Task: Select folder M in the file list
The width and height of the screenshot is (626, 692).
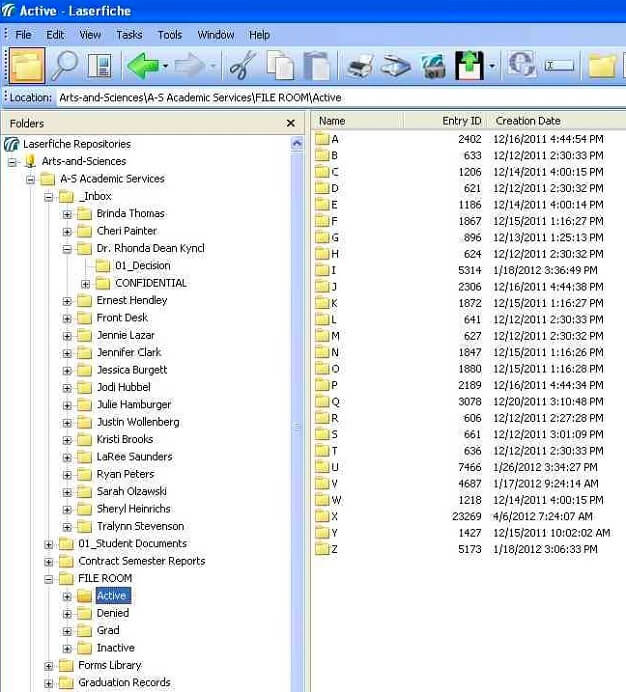Action: tap(335, 336)
